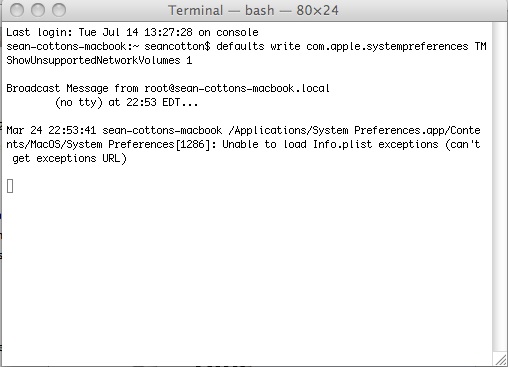Click the "Mar 24 22:53:41" log date
Viewport: 508px width, 367px height.
pos(51,130)
